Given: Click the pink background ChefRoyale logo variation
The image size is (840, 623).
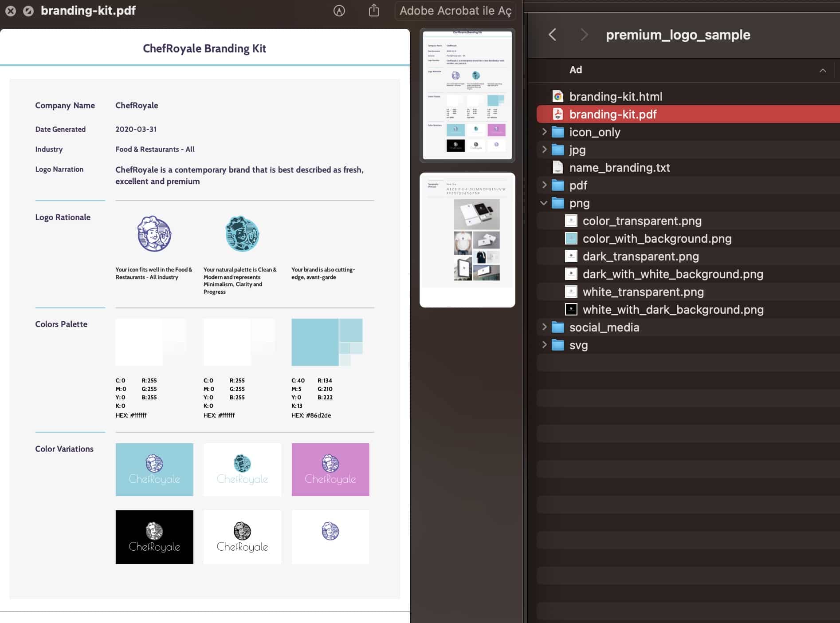Looking at the screenshot, I should click(330, 469).
